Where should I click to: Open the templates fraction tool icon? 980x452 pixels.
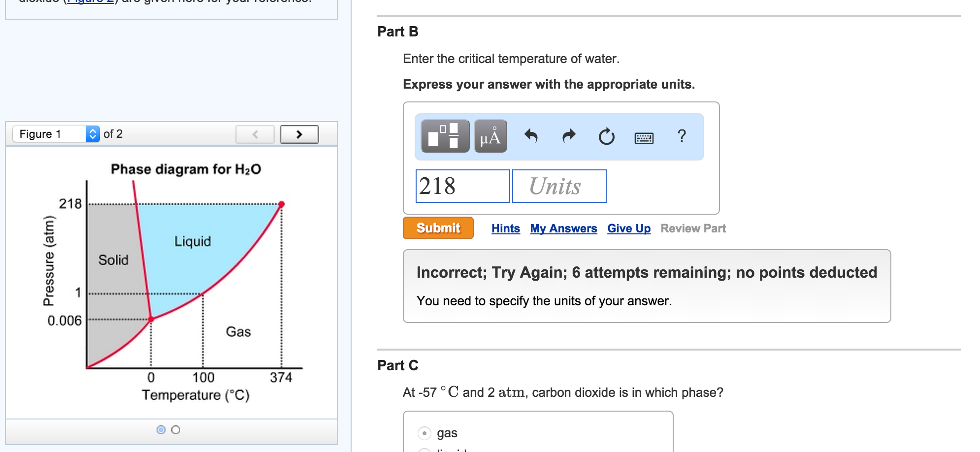click(x=445, y=136)
